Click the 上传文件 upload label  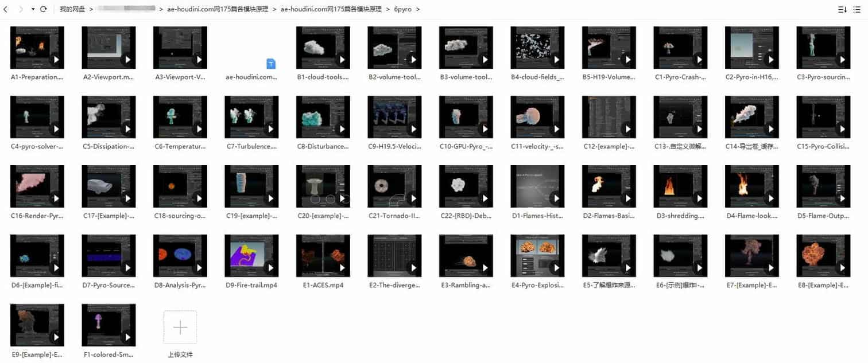click(x=180, y=354)
